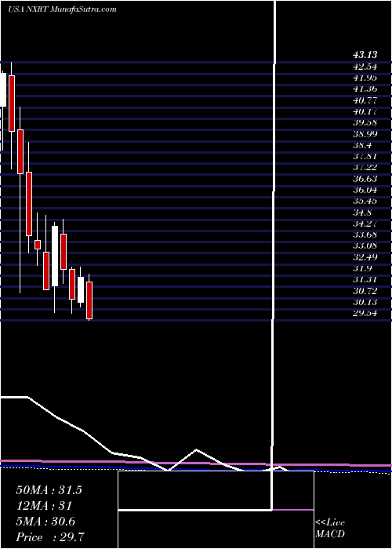This screenshot has height=549, width=392.
Task: Click the 50MA : 31.5 readout
Action: coord(49,490)
